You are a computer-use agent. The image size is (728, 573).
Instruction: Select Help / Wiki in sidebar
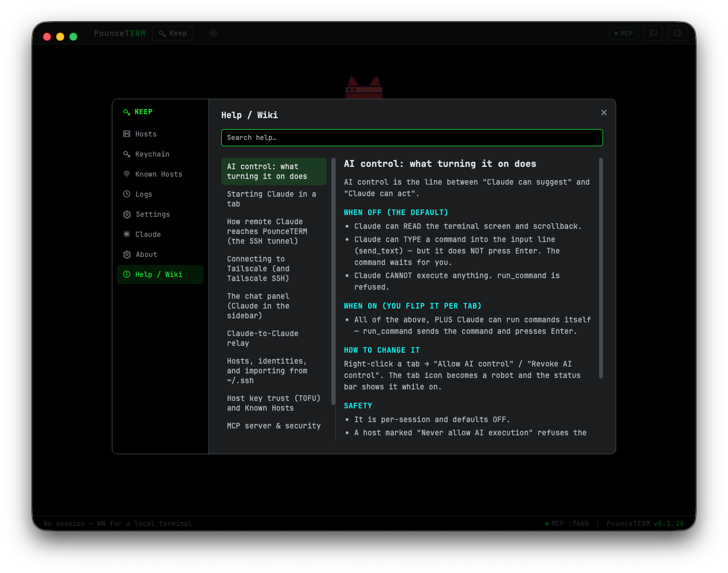(x=160, y=275)
